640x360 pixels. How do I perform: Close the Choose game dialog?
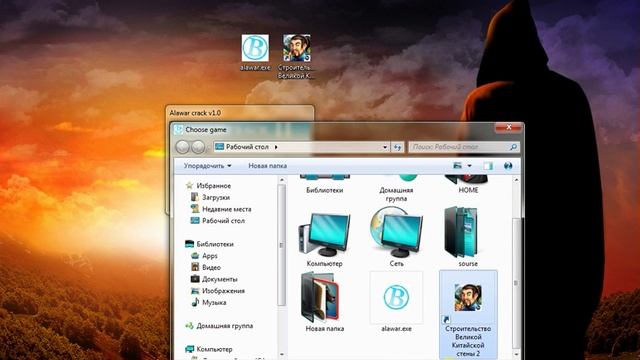coord(509,128)
